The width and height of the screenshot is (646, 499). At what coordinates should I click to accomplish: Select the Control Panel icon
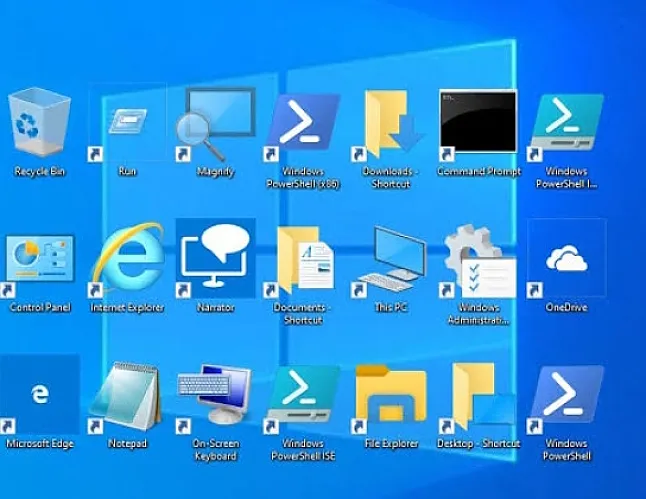39,264
